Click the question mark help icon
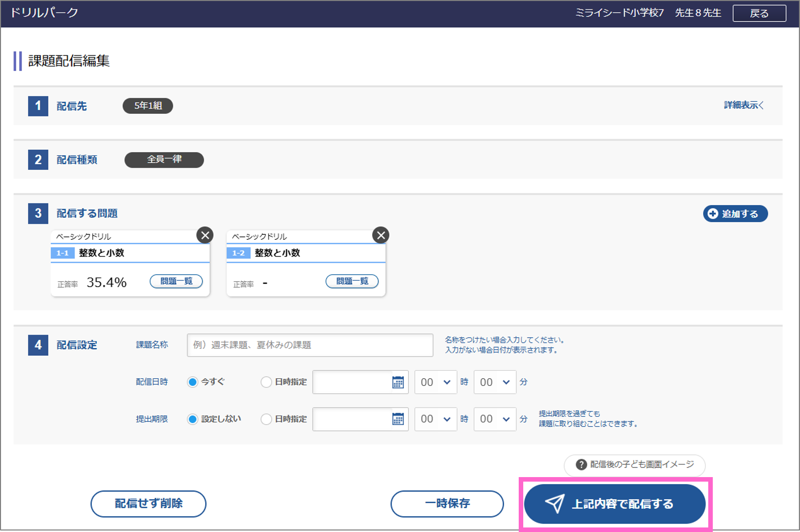 point(581,464)
